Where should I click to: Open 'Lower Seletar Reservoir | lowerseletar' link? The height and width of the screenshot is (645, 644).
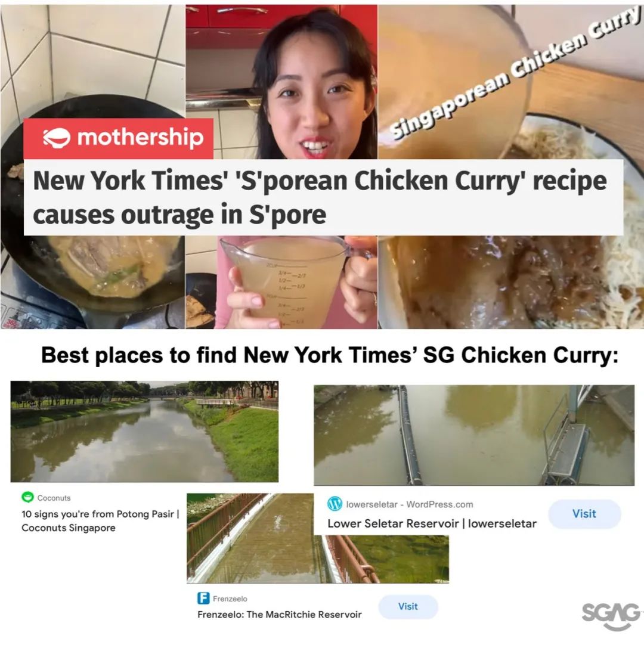pos(432,523)
